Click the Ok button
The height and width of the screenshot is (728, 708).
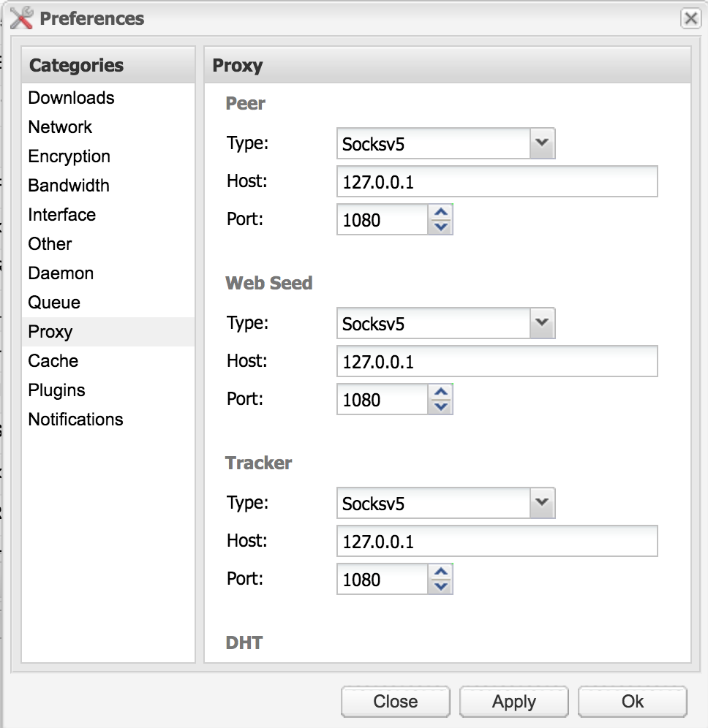point(632,702)
